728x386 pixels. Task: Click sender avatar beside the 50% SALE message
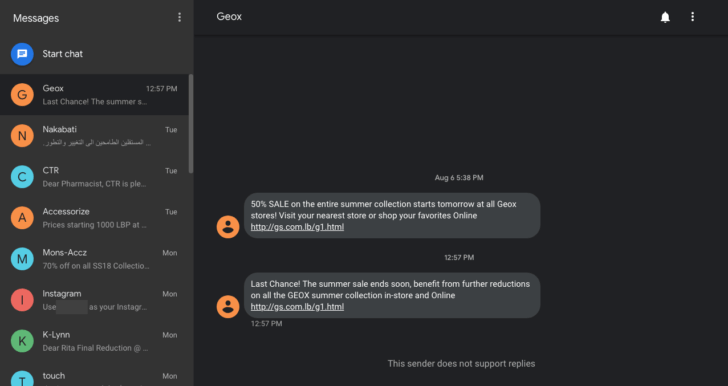[x=228, y=227]
